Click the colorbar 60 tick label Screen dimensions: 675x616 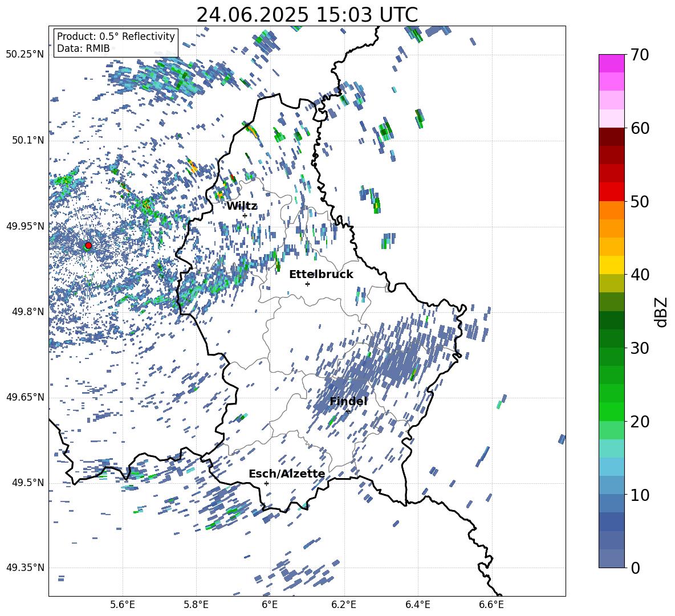point(640,128)
